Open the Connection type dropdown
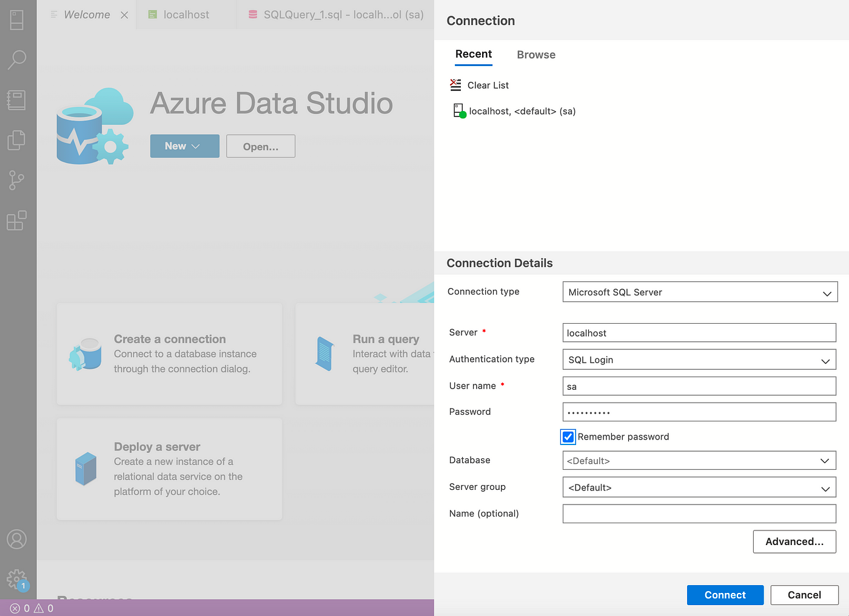849x616 pixels. click(700, 292)
